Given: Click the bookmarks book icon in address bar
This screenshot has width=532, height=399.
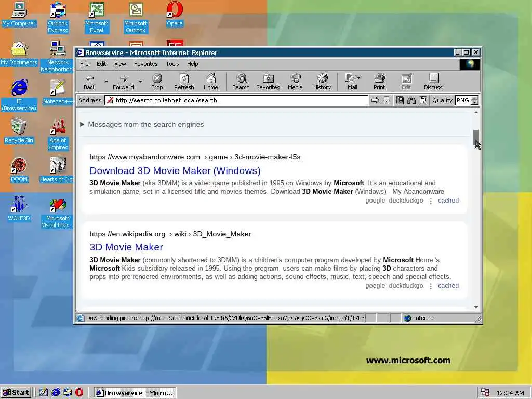Looking at the screenshot, I should (x=400, y=100).
